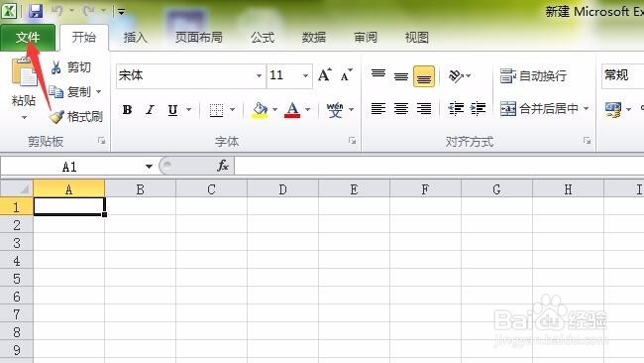Expand the 合并后居中 dropdown arrow
The height and width of the screenshot is (363, 644).
pos(587,108)
